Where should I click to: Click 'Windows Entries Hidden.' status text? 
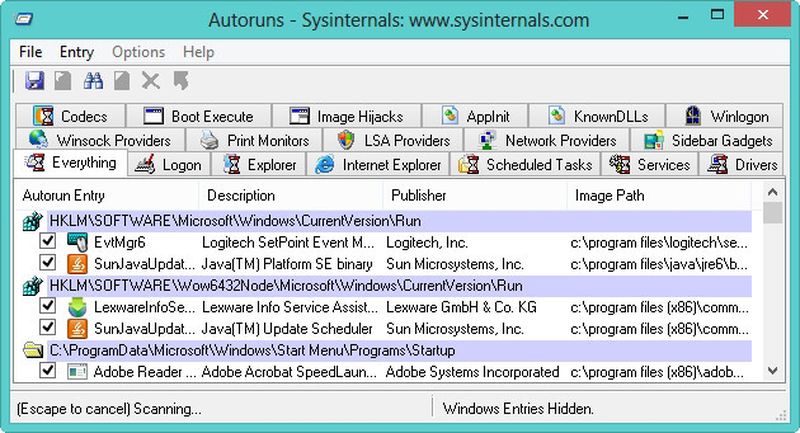click(x=518, y=409)
